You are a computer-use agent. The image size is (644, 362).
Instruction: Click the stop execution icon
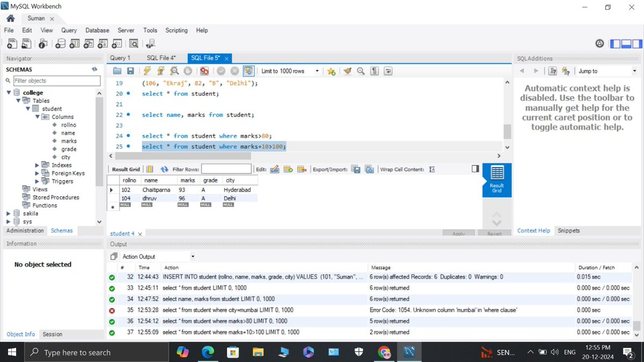point(187,71)
